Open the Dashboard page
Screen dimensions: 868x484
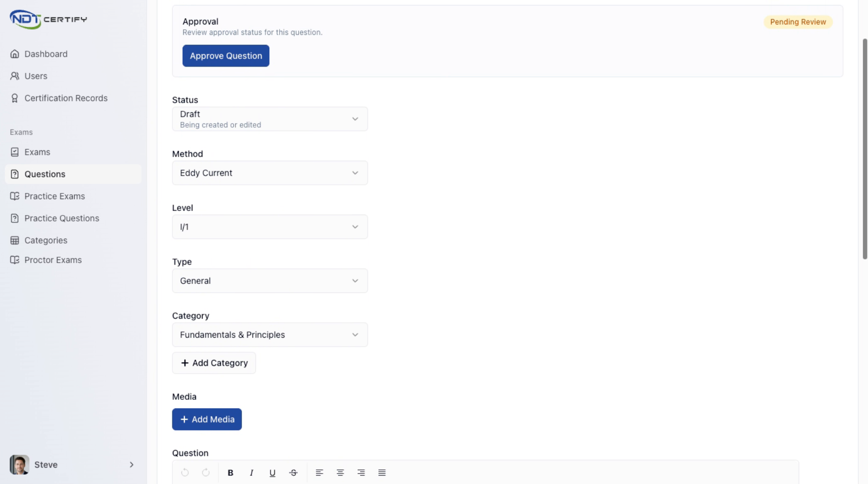click(73, 54)
